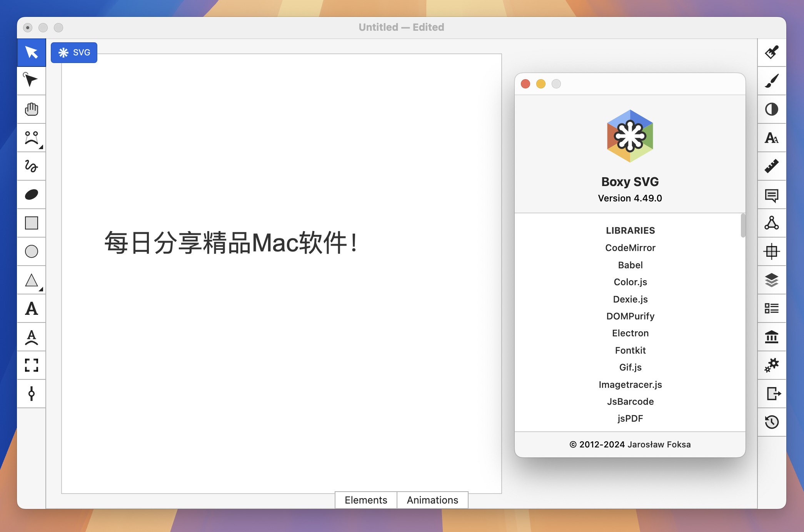Click the libraries list scrollbar in About window
The image size is (804, 532).
pos(743,226)
